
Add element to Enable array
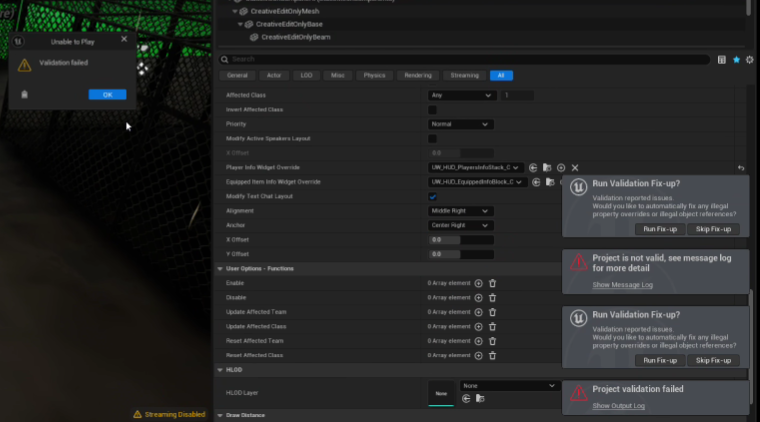point(478,283)
